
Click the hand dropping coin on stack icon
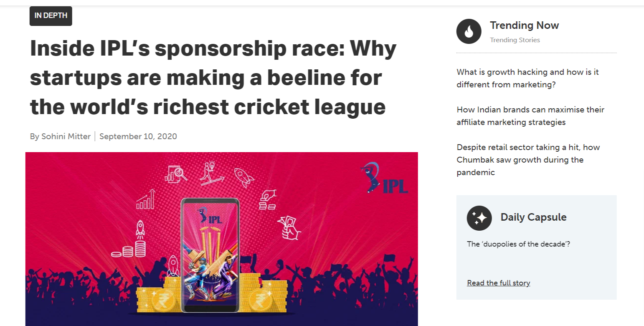point(267,199)
